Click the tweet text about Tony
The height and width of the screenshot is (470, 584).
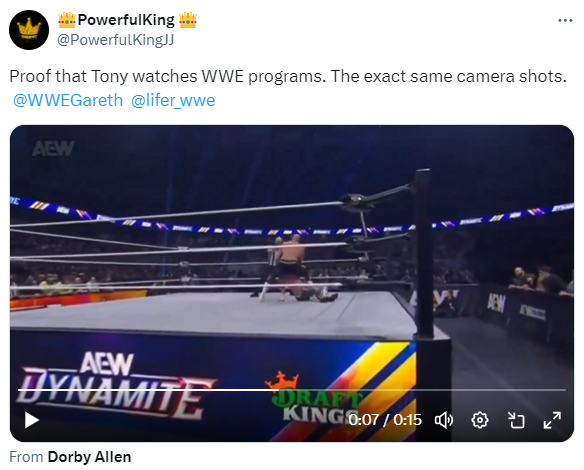tap(288, 76)
